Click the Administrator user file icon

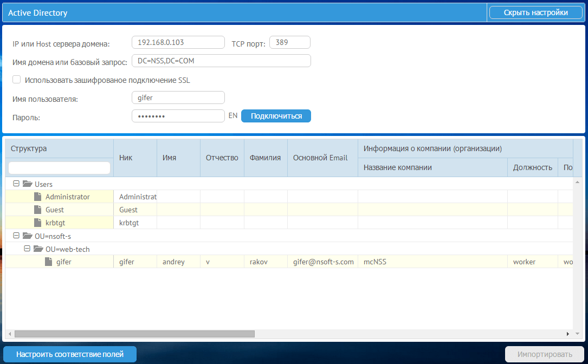coord(37,197)
